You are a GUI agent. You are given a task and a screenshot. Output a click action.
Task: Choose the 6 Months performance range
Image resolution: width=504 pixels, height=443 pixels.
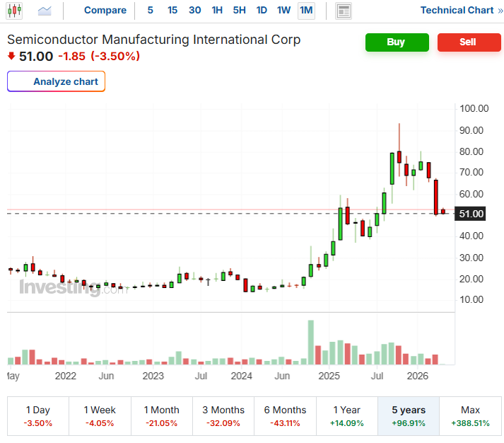[285, 416]
